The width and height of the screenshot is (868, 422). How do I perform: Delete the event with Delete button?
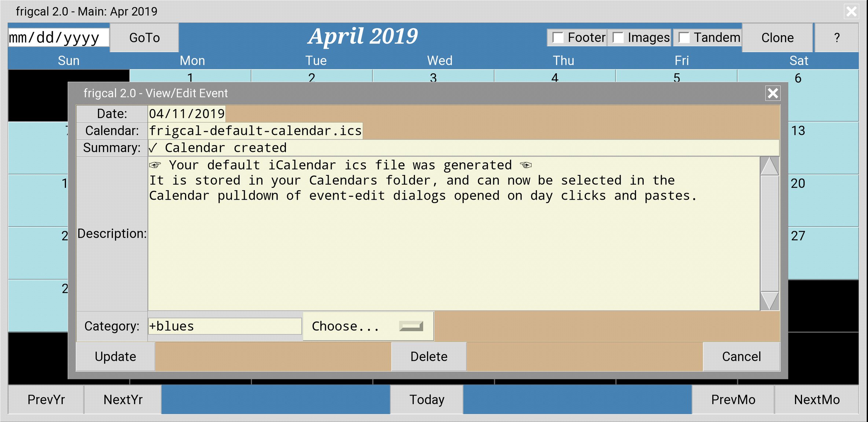coord(429,356)
